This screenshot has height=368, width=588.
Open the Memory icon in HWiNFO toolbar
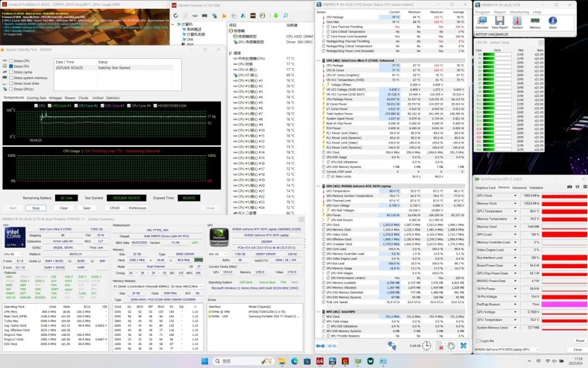tap(535, 22)
